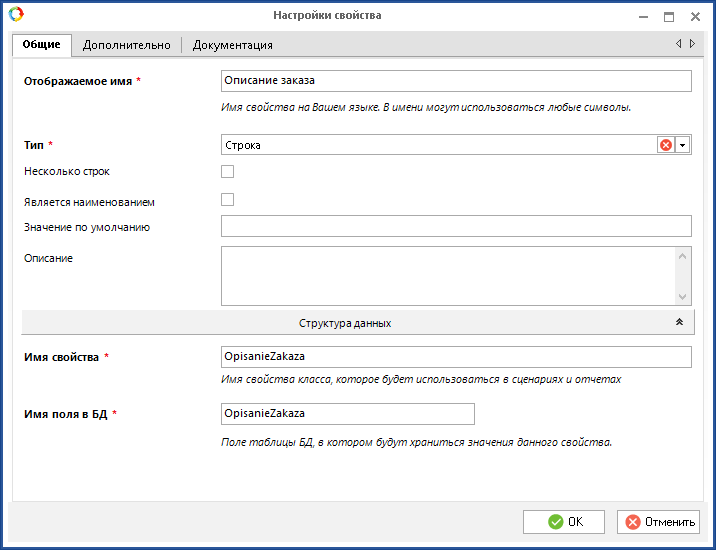This screenshot has width=716, height=550.
Task: Click the Описание box scrollbar down arrow
Action: click(683, 297)
